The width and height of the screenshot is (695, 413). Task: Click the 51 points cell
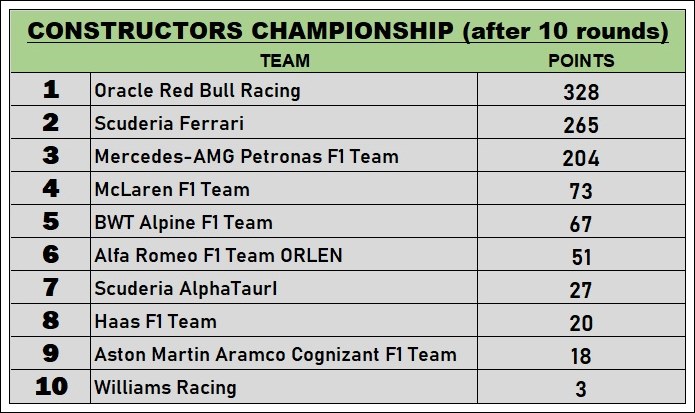point(581,257)
